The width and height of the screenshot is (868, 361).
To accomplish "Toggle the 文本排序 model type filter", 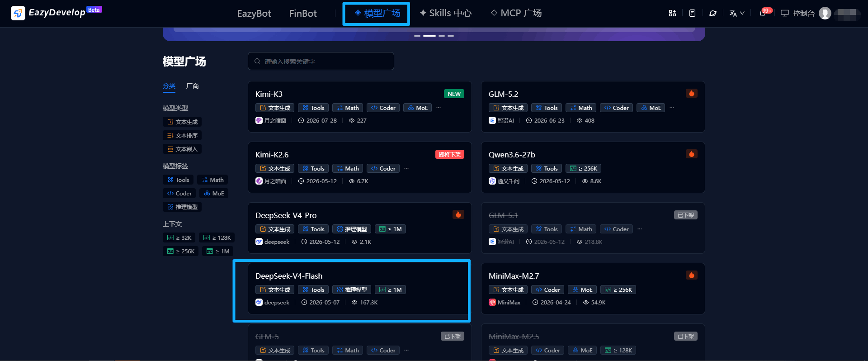I will 182,135.
